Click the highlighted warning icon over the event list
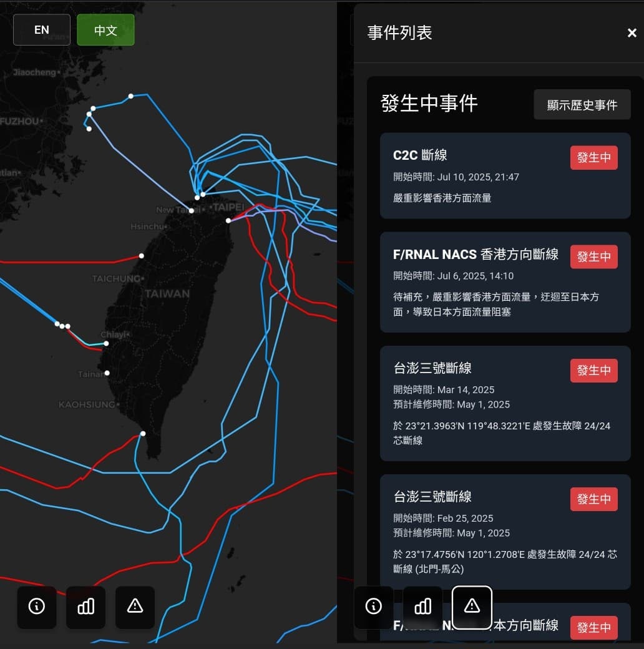This screenshot has width=644, height=649. point(472,607)
